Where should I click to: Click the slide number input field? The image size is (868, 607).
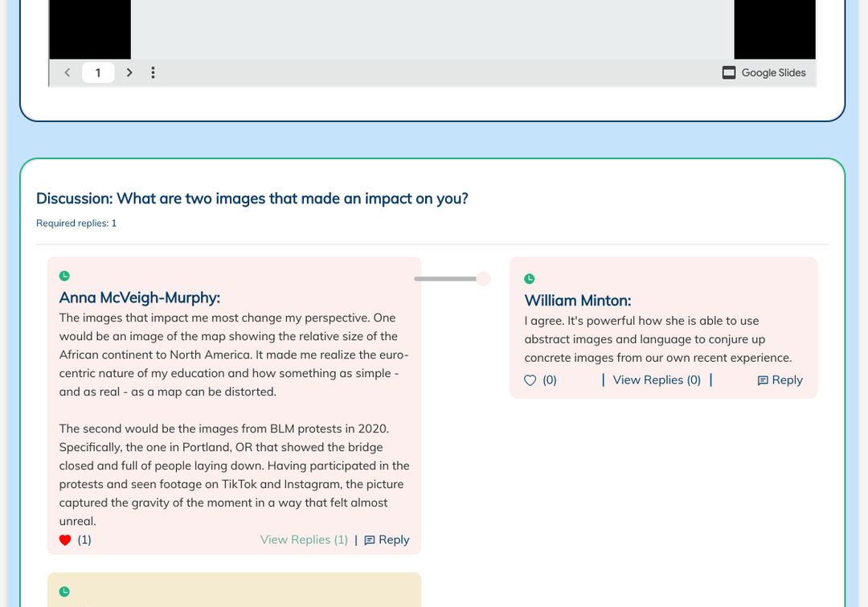coord(97,72)
